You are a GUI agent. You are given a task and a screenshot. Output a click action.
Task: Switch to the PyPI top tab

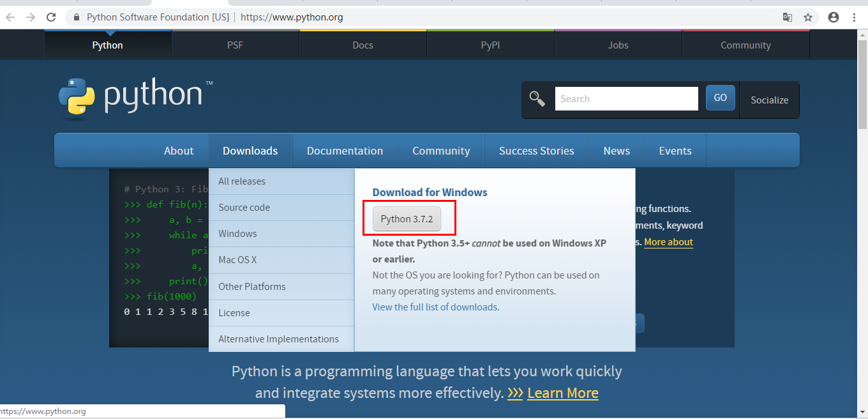tap(490, 45)
